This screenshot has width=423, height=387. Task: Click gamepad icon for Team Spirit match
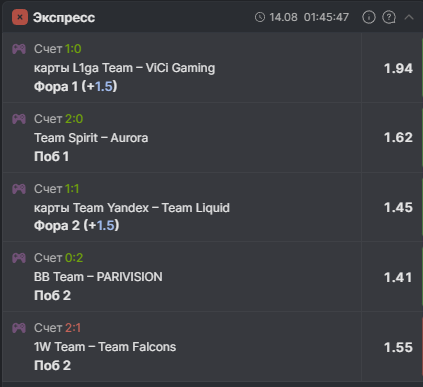click(x=19, y=119)
